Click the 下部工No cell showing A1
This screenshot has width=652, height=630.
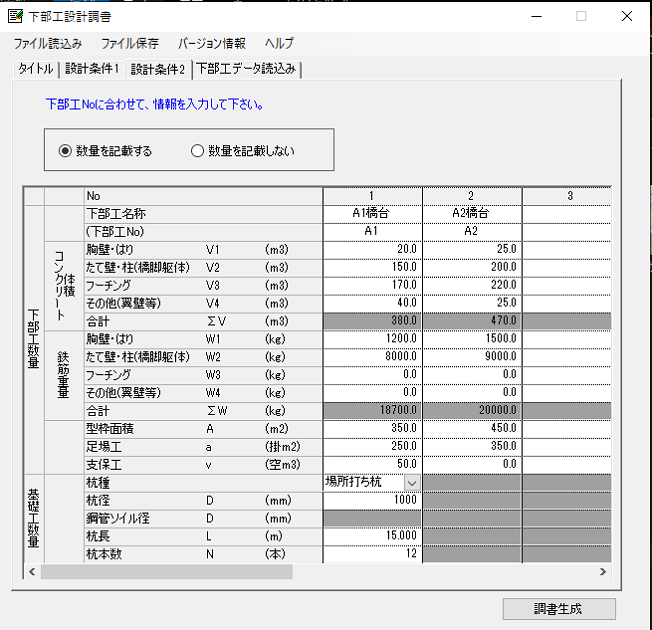coord(373,232)
